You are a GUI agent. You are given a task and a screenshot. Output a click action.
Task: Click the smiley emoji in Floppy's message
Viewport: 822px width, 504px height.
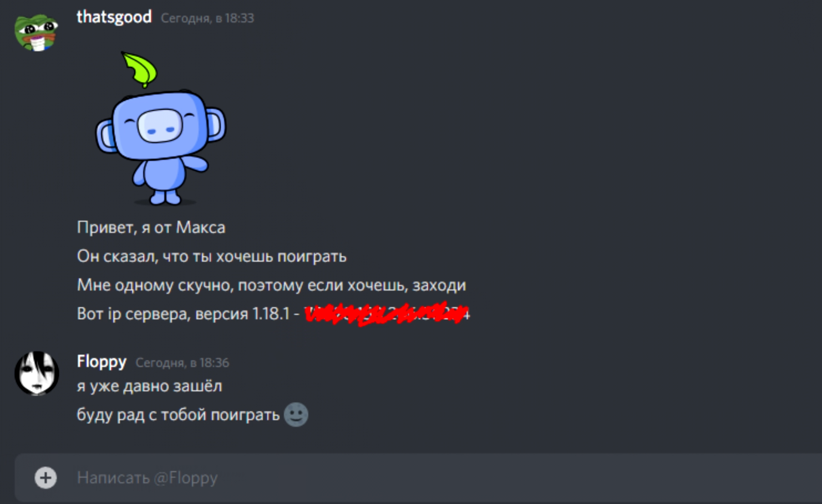(296, 415)
